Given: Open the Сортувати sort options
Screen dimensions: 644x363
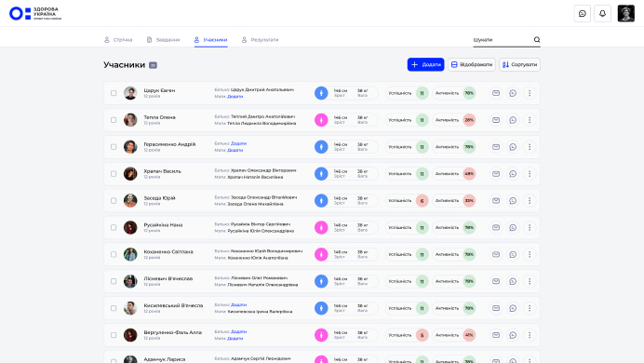Looking at the screenshot, I should (519, 64).
